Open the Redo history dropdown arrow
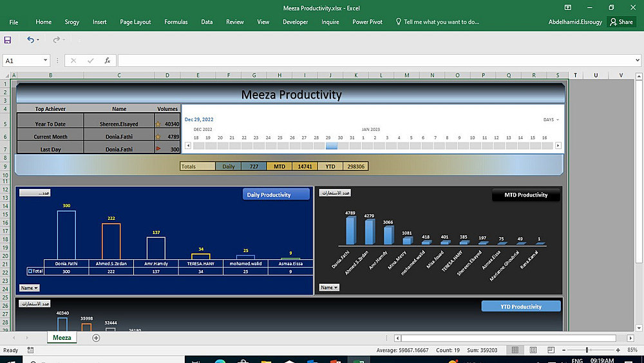 pyautogui.click(x=64, y=40)
